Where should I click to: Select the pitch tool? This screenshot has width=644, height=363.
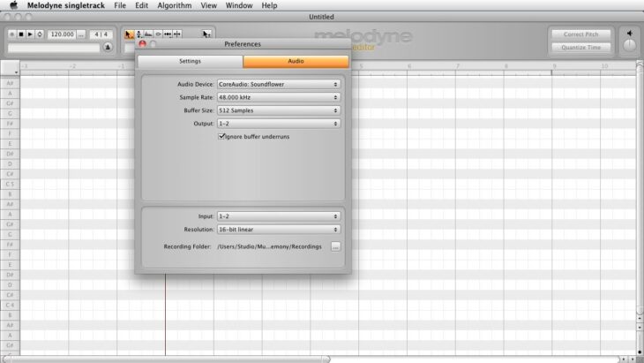tap(139, 34)
